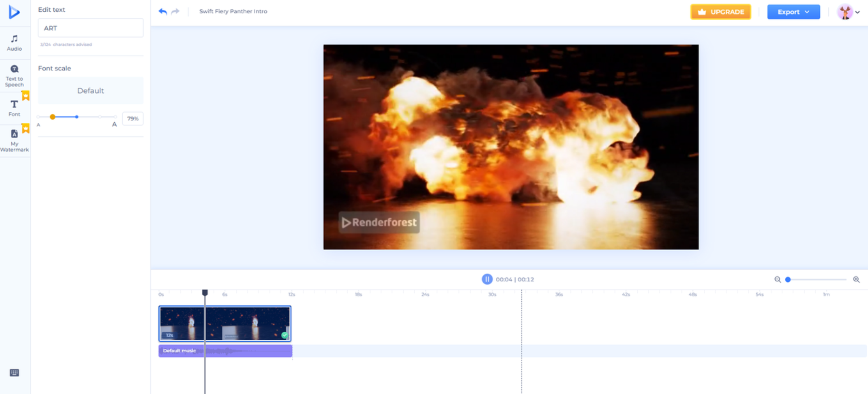The image size is (868, 394).
Task: Click the 30s mark on timeline ruler
Action: pyautogui.click(x=492, y=295)
